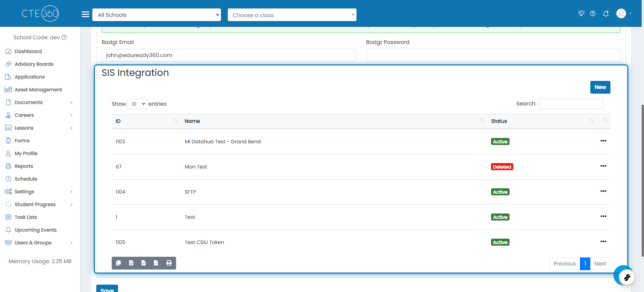
Task: Open the actions menu for Mon Test
Action: (603, 166)
